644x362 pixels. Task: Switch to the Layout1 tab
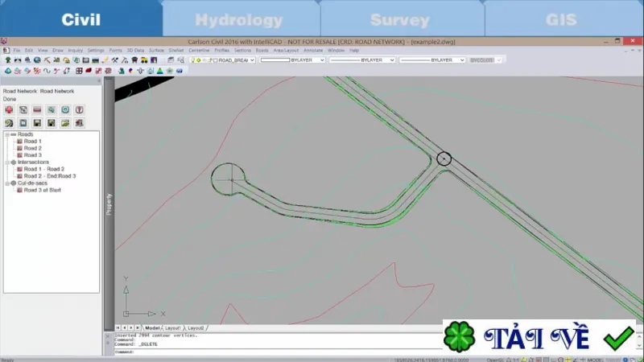pos(172,328)
